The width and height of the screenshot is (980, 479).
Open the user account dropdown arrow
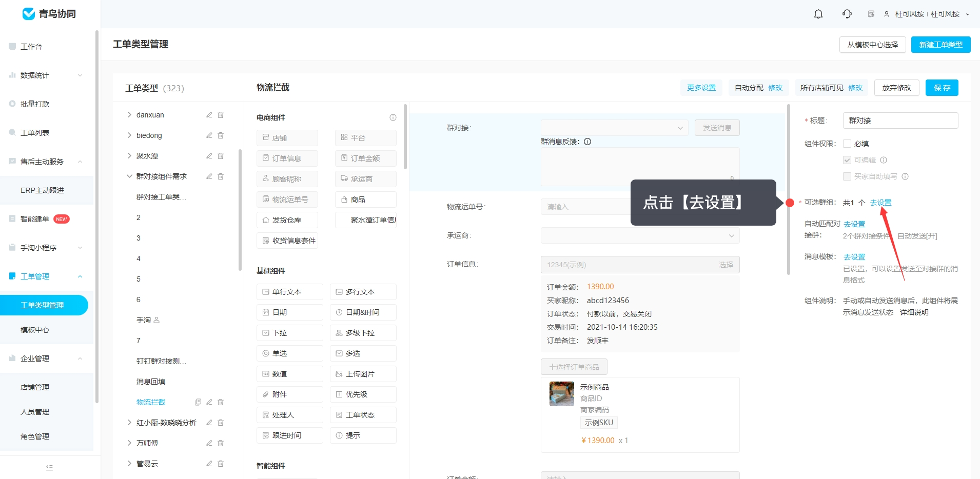pyautogui.click(x=968, y=14)
